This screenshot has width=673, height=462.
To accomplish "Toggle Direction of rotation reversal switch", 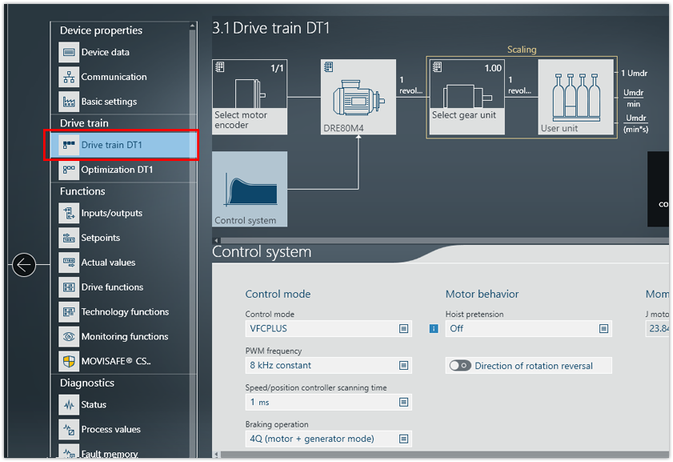I will (460, 366).
